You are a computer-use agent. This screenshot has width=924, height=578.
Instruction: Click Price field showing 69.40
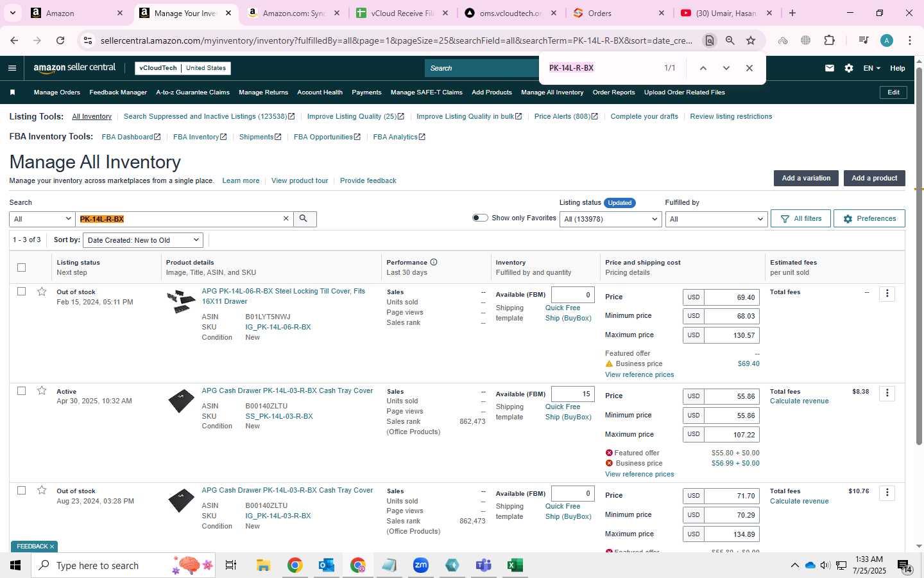[x=732, y=297]
